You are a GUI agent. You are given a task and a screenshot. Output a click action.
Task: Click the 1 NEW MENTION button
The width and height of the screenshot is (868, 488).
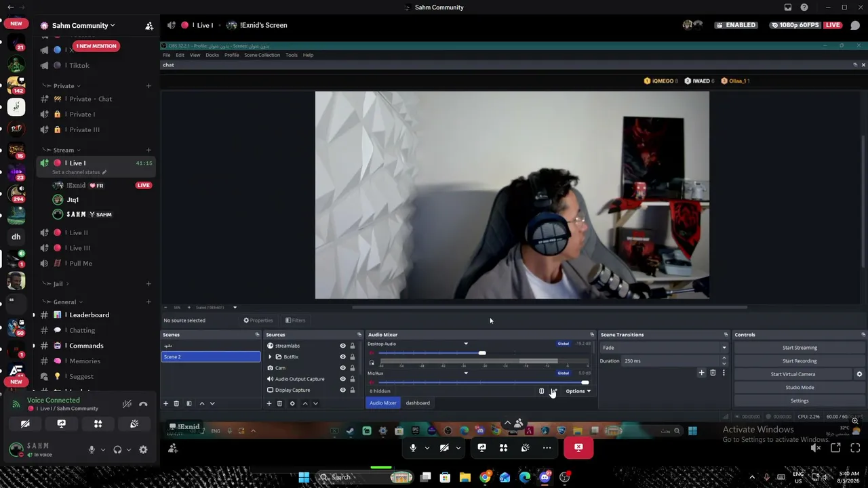pyautogui.click(x=96, y=46)
